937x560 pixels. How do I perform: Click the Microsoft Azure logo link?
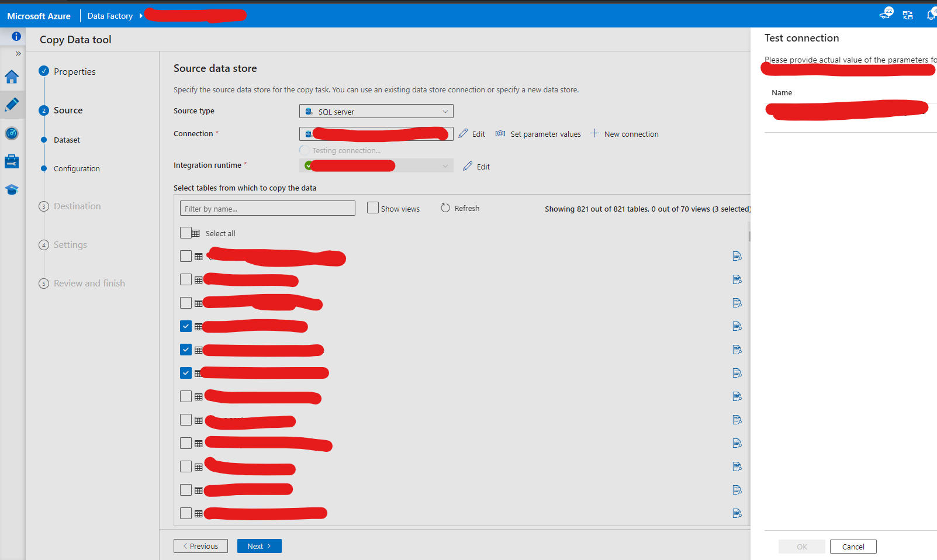click(x=39, y=16)
